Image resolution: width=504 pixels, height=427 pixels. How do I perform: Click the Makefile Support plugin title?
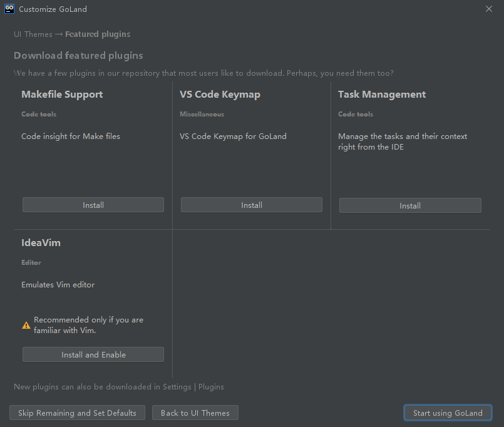62,95
